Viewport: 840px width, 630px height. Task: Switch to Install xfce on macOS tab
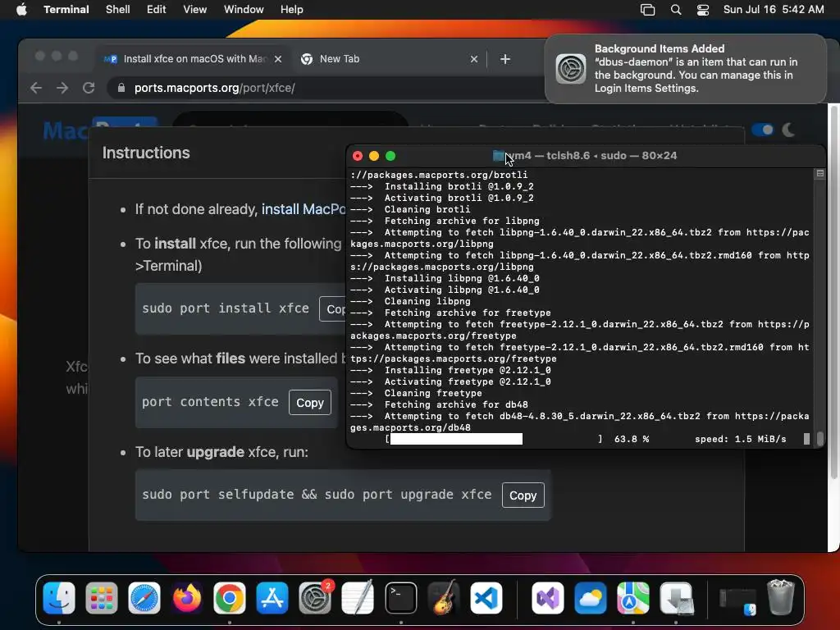point(193,59)
